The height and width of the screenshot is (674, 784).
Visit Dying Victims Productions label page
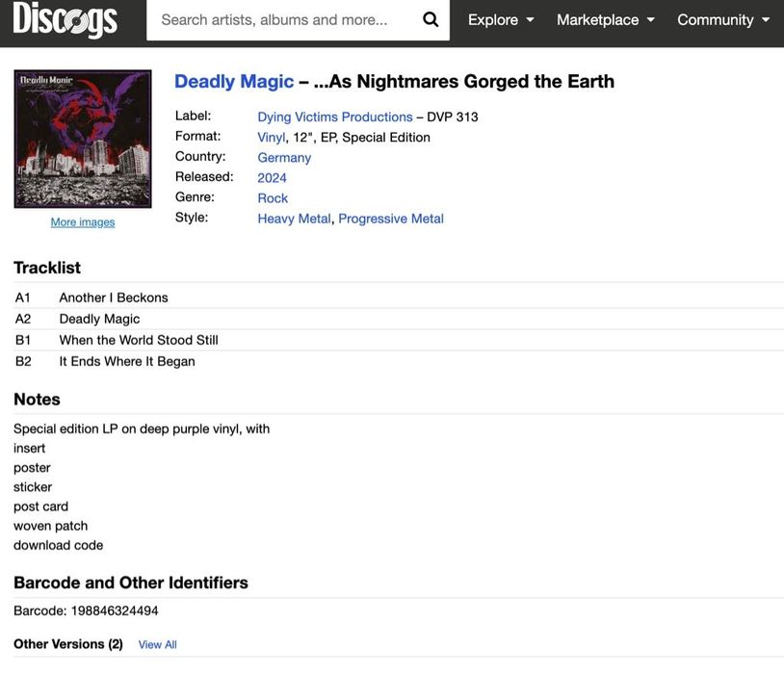tap(335, 117)
